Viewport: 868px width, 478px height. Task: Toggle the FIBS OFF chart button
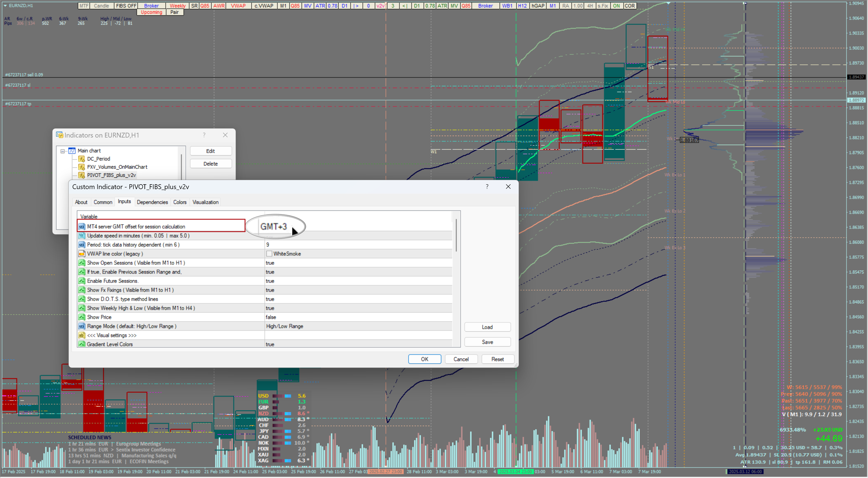pyautogui.click(x=126, y=6)
